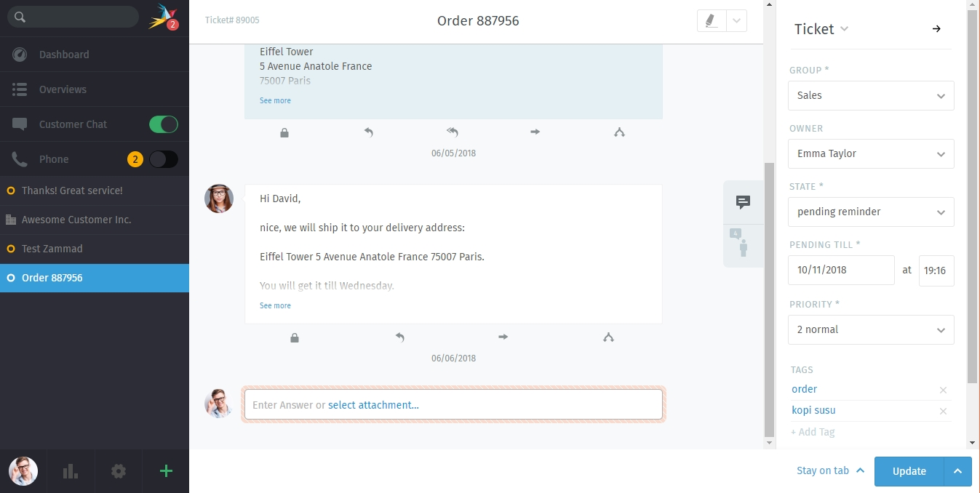Open the State dropdown showing pending reminder
Image resolution: width=980 pixels, height=493 pixels.
tap(871, 212)
